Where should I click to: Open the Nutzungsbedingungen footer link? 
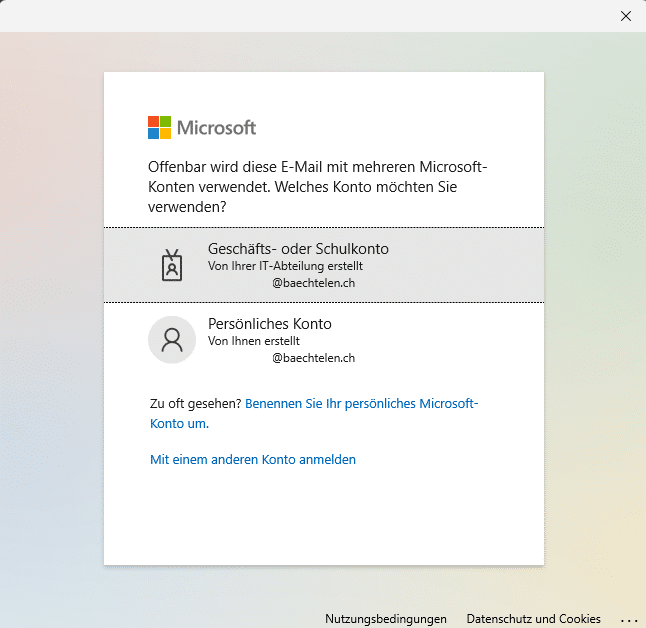[386, 619]
